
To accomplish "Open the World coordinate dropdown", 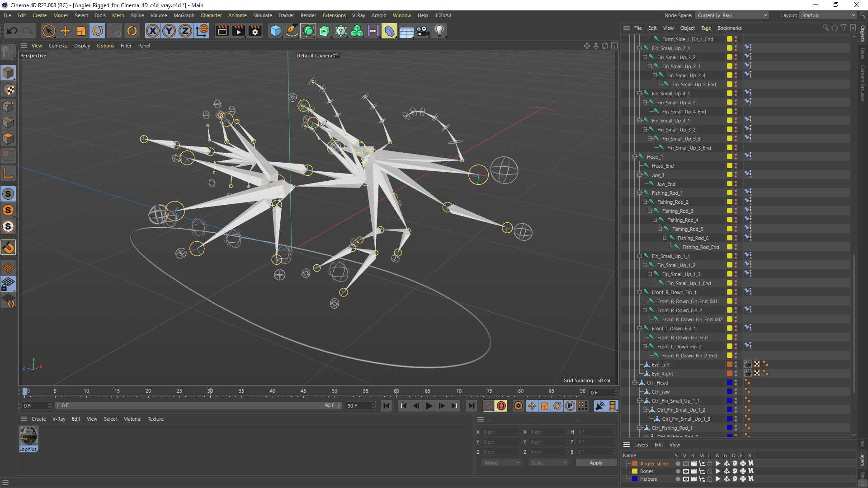I will (502, 463).
